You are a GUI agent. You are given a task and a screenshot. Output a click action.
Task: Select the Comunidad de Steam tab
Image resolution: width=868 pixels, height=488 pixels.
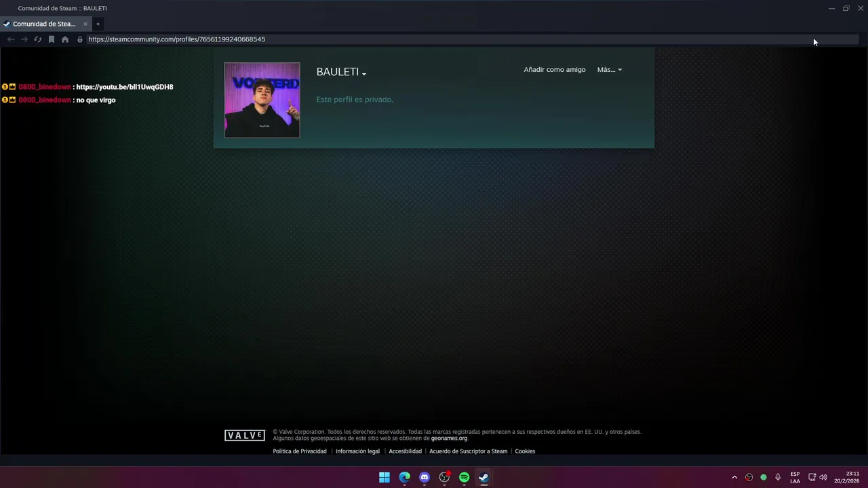pos(45,24)
